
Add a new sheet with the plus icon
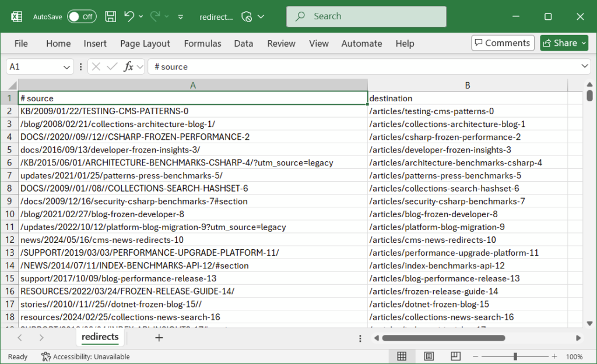coord(159,337)
